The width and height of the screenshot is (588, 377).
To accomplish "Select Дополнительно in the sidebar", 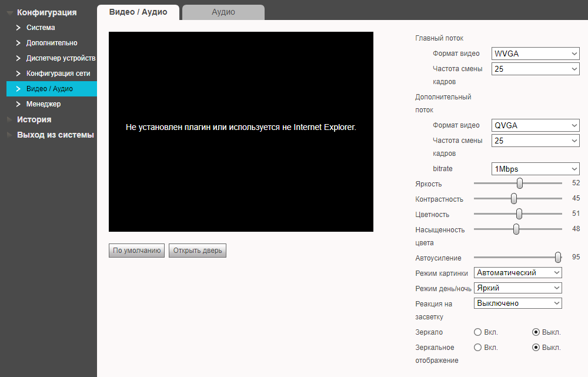I will [51, 43].
